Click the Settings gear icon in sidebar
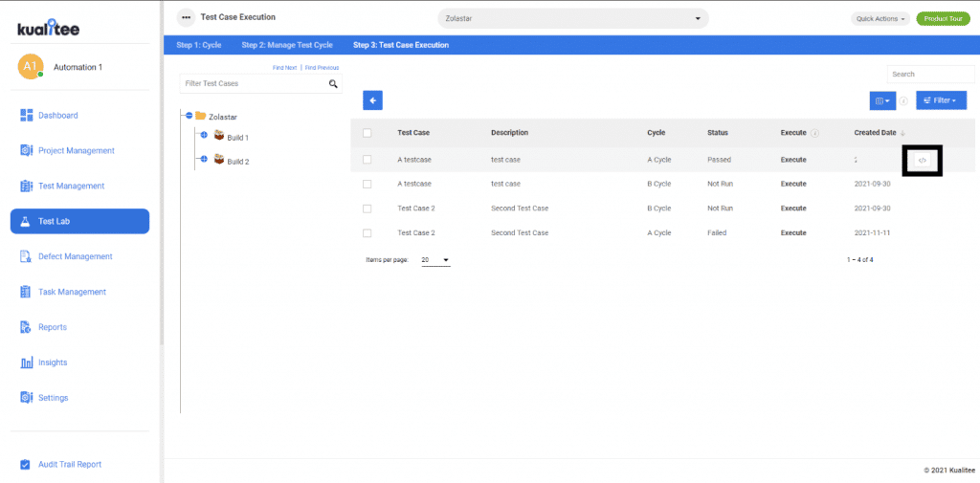The height and width of the screenshot is (483, 980). pos(27,398)
